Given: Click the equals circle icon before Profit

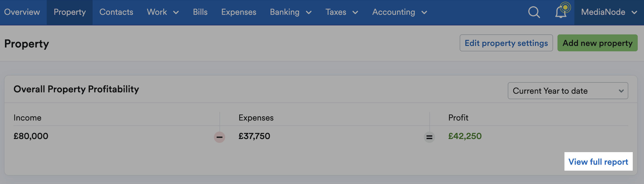Looking at the screenshot, I should click(429, 137).
